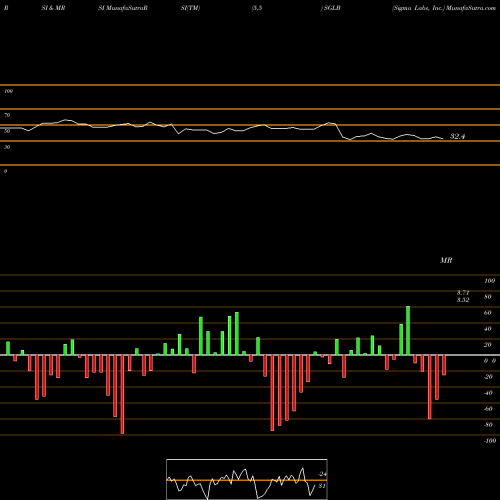Click the '(Sigma Labs, Inc.) MunafaSutra.com' header text
The width and height of the screenshot is (500, 500).
pos(444,8)
